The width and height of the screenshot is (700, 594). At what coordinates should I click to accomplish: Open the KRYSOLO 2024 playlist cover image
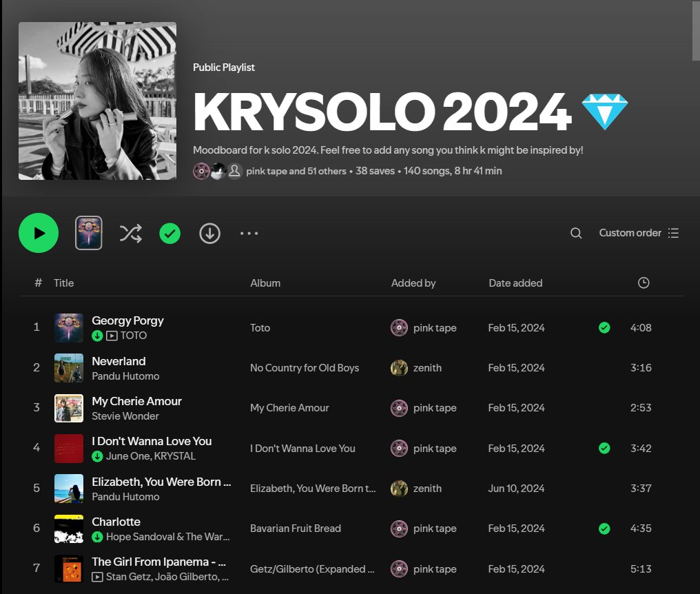pos(97,101)
